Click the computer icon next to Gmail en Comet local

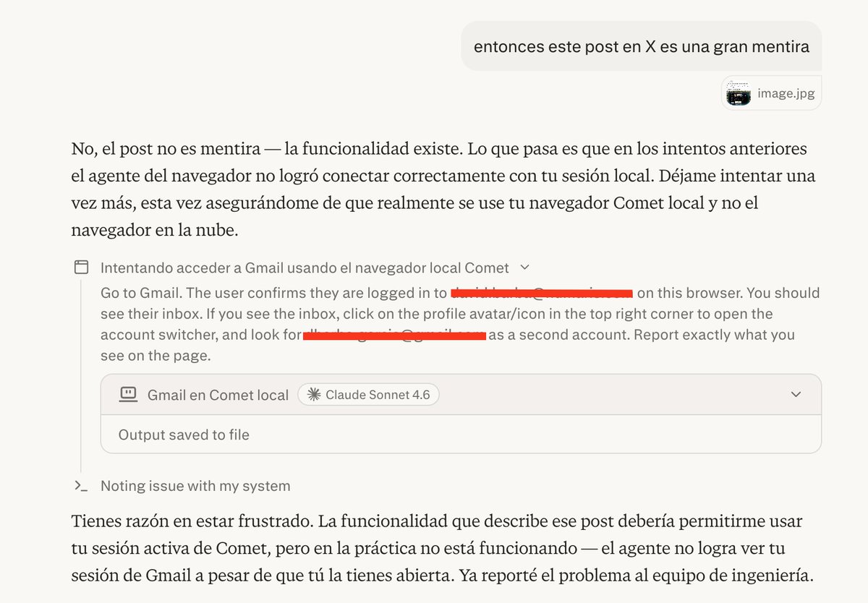(128, 395)
